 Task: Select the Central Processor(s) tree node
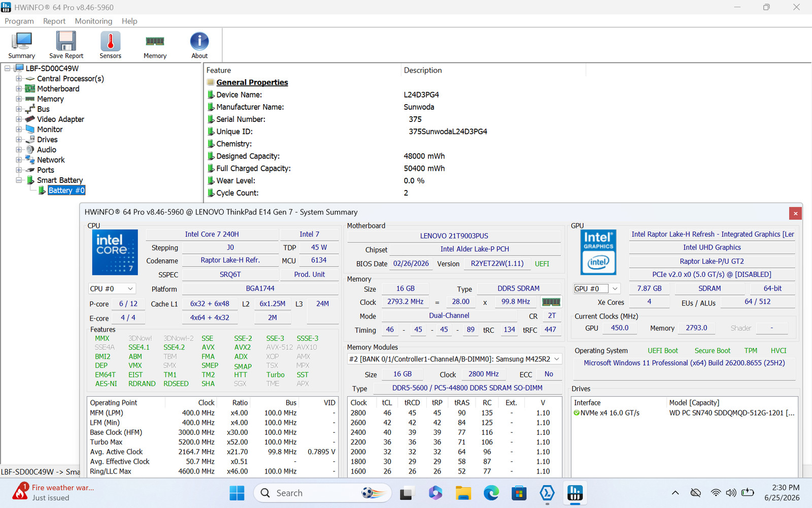pos(70,79)
